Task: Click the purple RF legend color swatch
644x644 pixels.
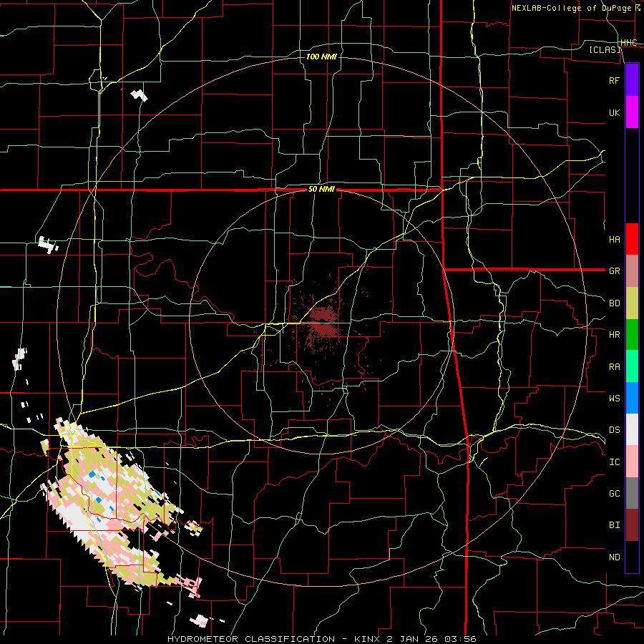Action: 632,80
